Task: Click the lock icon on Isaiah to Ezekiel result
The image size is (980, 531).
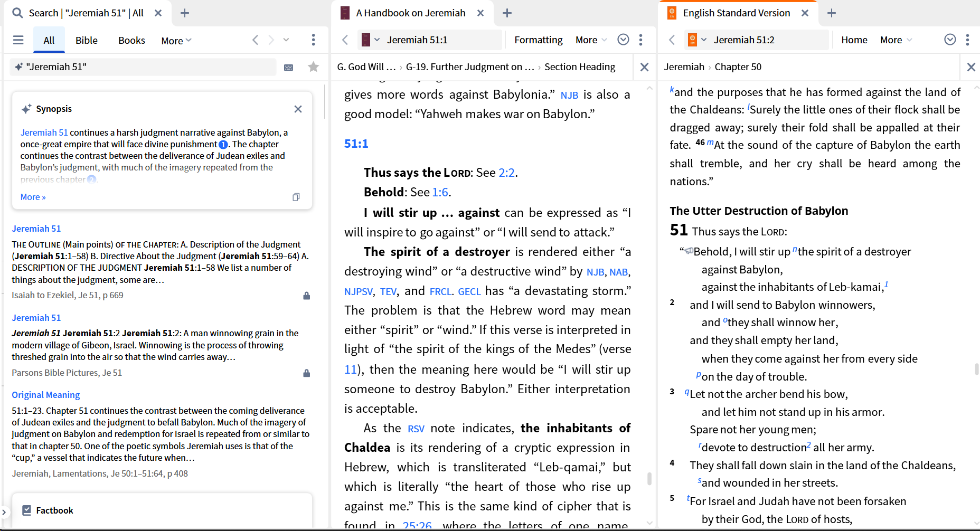Action: pos(307,296)
